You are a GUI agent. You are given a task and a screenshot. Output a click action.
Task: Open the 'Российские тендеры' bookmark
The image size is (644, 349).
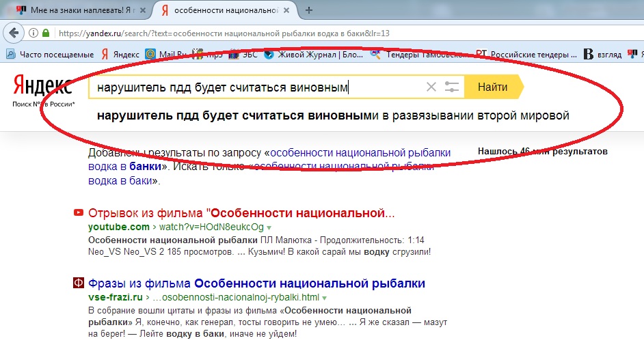(526, 54)
